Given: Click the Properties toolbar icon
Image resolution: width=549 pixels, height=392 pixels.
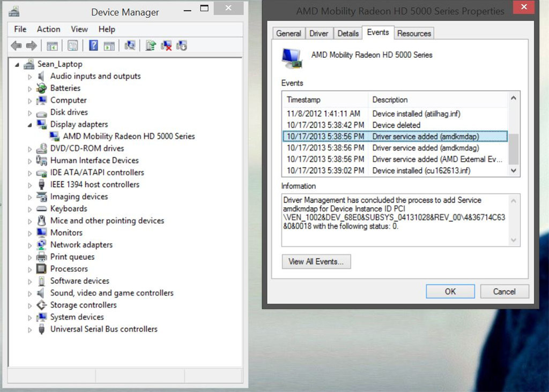Looking at the screenshot, I should coord(73,46).
